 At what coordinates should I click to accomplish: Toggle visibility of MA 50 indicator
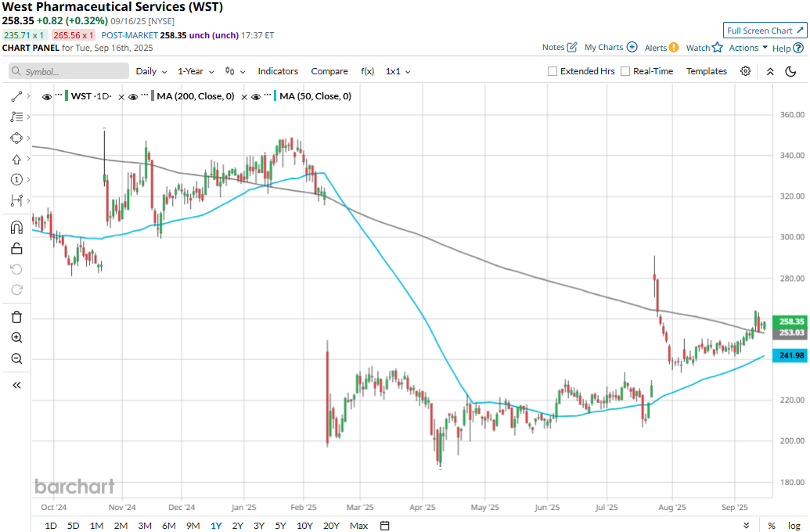point(256,96)
